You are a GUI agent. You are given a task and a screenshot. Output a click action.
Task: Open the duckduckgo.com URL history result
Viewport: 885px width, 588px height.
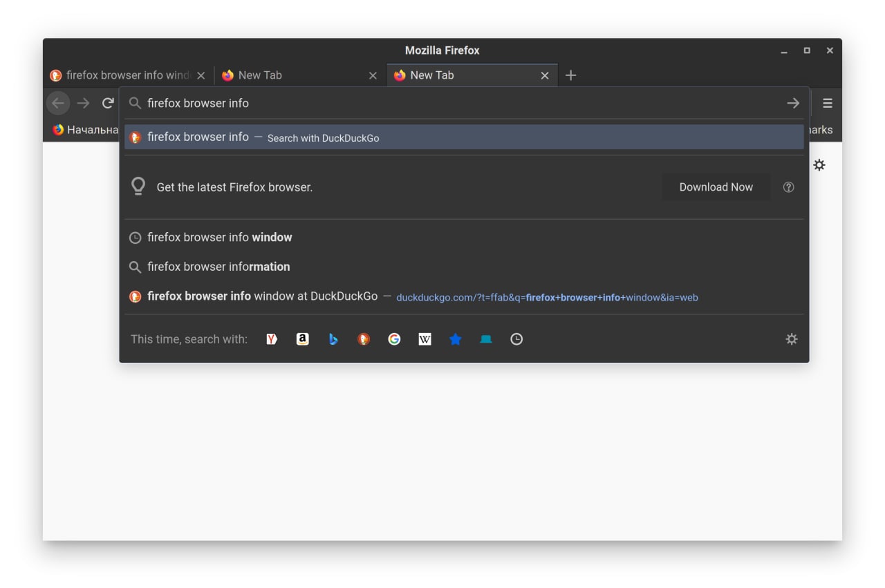pyautogui.click(x=464, y=296)
